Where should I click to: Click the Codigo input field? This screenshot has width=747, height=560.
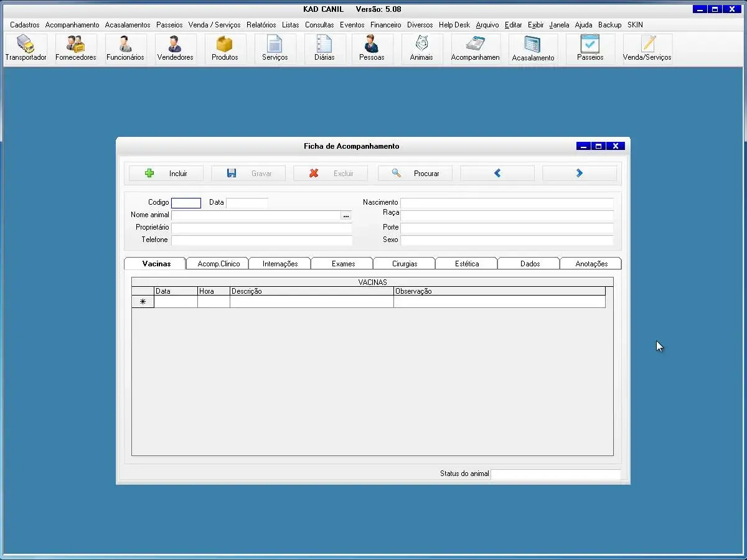point(186,203)
